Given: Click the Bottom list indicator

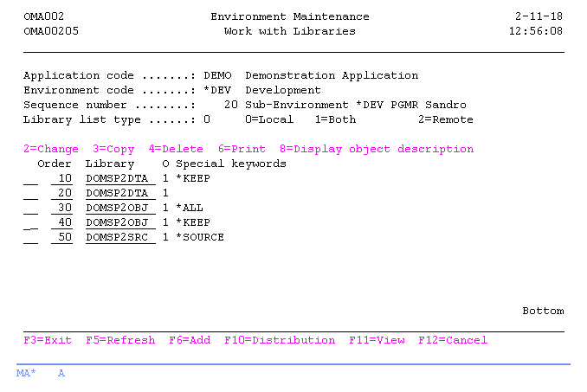Looking at the screenshot, I should click(x=543, y=311).
